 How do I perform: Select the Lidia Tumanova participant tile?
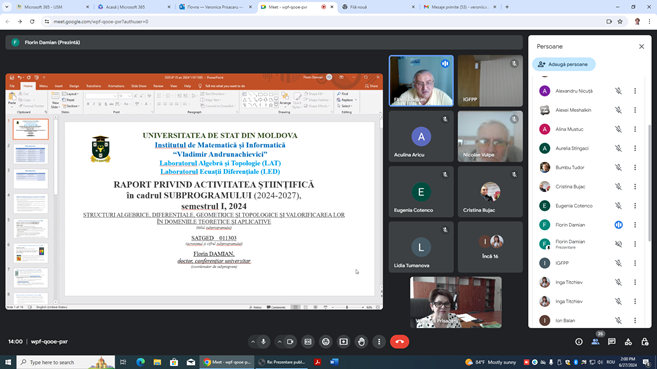(x=421, y=247)
